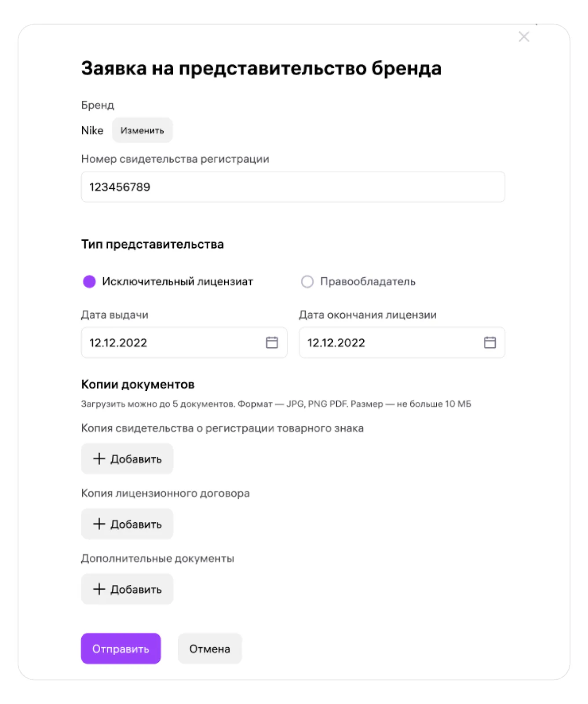Screen dimensions: 588x704
Task: Open calendar picker for Дата окончания лицензии
Action: click(489, 342)
